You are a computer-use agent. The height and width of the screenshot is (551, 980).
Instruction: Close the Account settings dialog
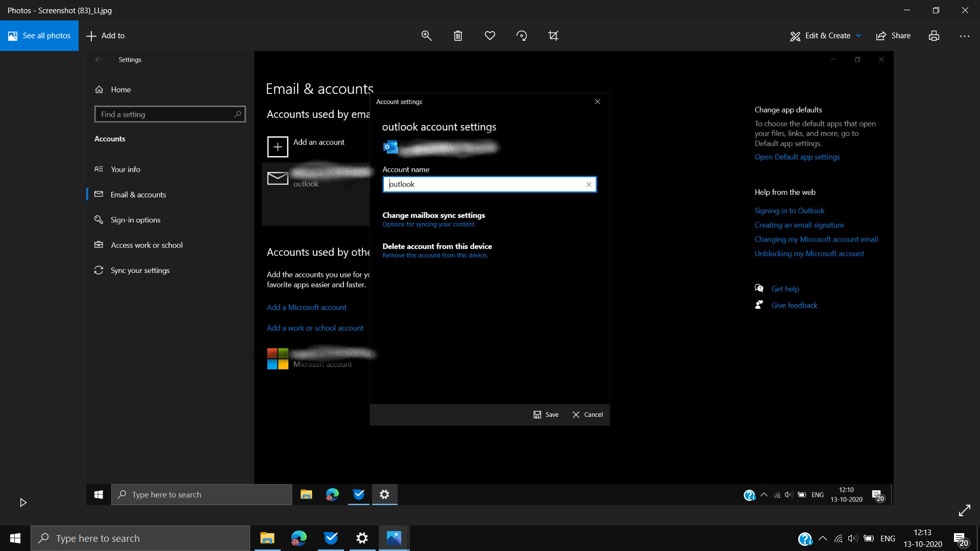[x=597, y=102]
